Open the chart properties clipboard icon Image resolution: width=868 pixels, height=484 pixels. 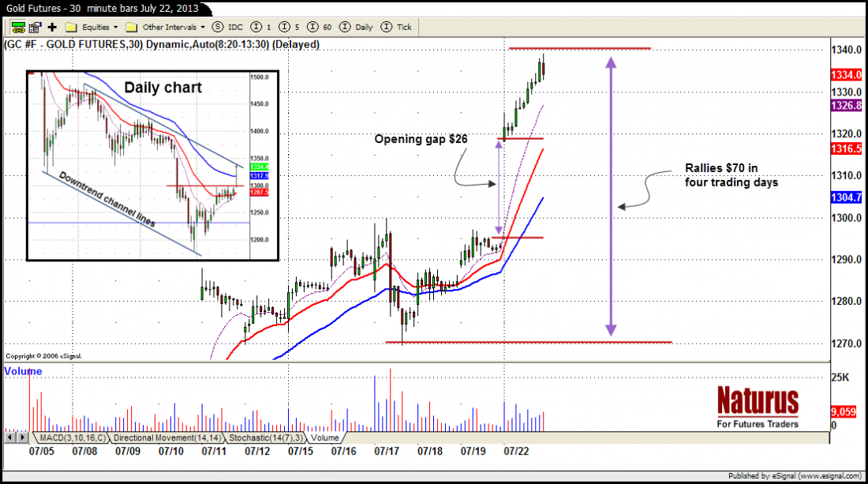(36, 27)
